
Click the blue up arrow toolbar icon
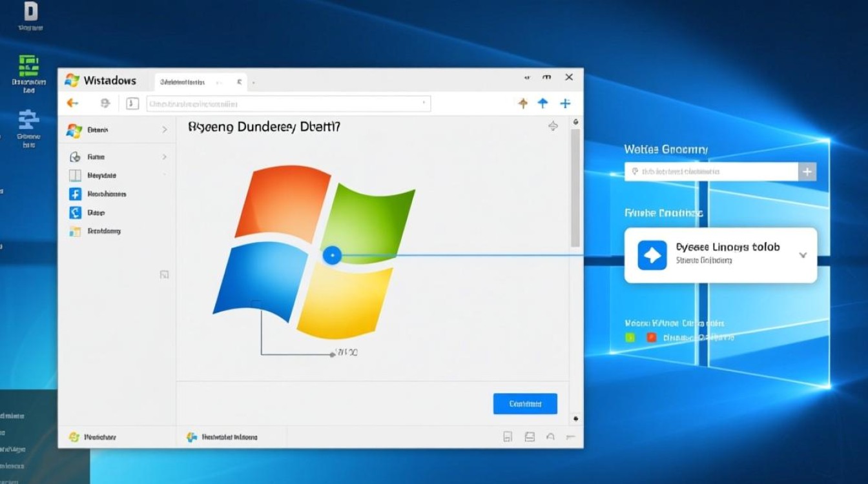point(542,103)
